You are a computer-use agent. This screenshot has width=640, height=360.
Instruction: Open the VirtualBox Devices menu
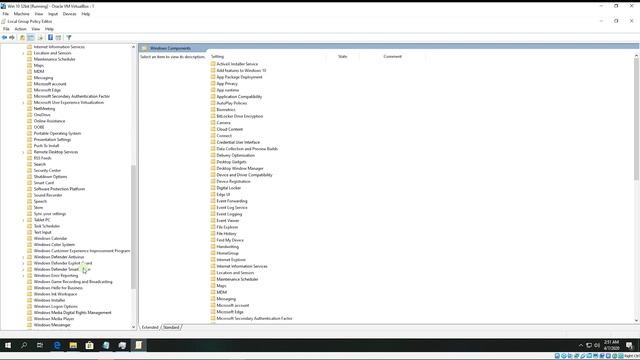(69, 14)
